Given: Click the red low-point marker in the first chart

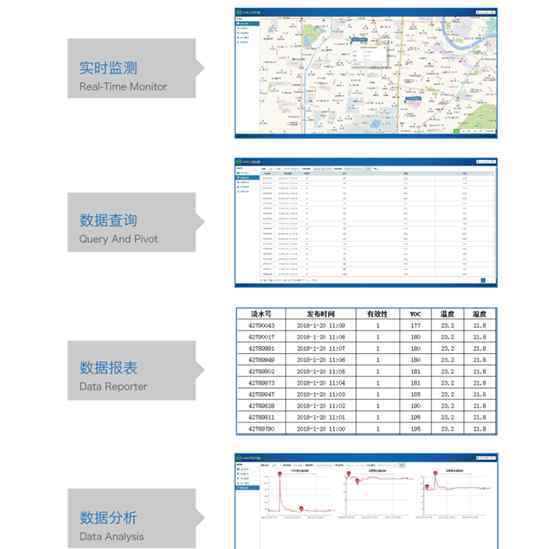Looking at the screenshot, I should point(301,509).
